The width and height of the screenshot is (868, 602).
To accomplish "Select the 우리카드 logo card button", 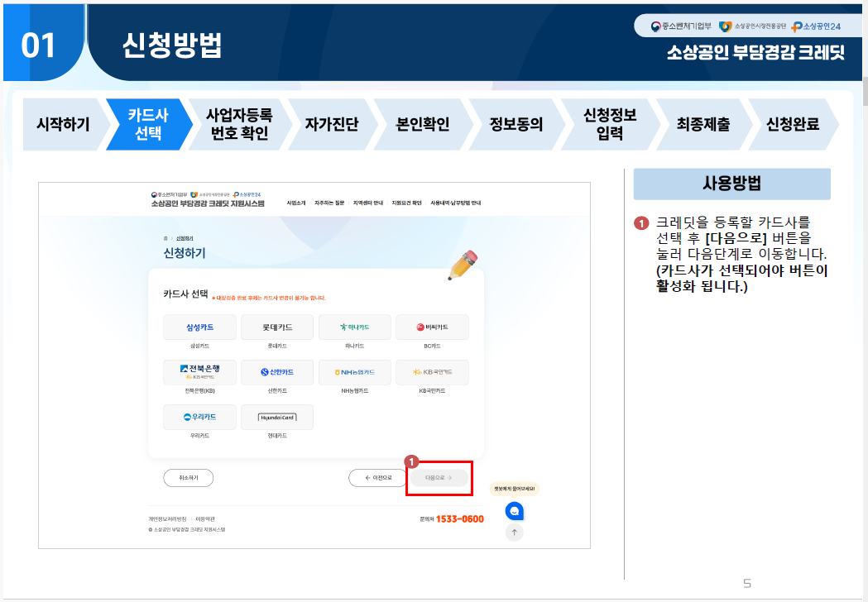I will (x=200, y=417).
